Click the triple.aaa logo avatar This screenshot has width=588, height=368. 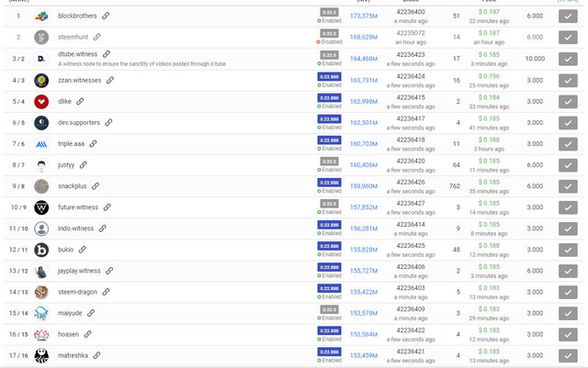pyautogui.click(x=42, y=144)
